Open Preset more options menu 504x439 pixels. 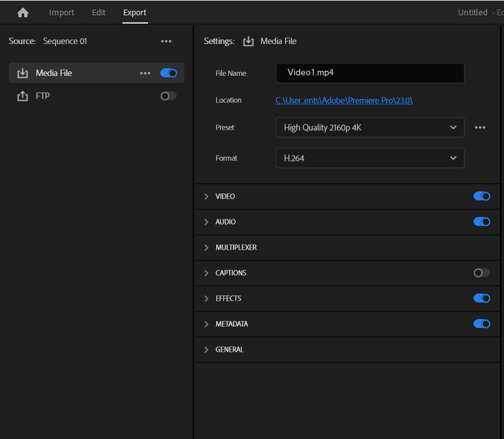pos(480,128)
